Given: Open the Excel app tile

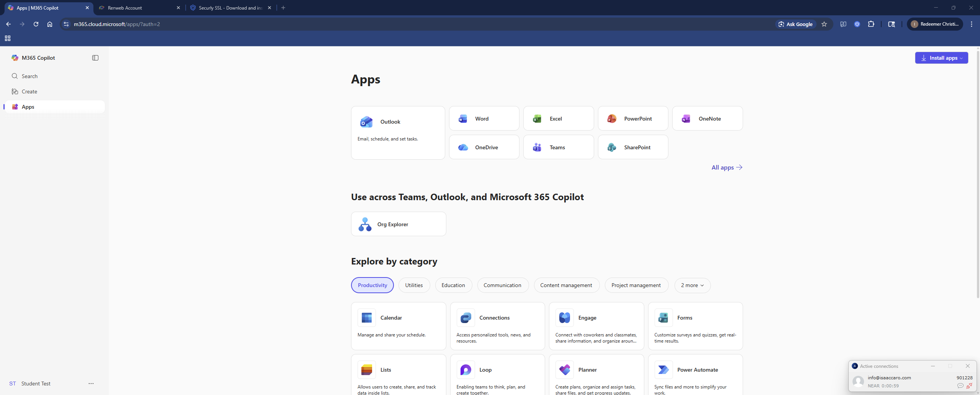Looking at the screenshot, I should point(559,118).
